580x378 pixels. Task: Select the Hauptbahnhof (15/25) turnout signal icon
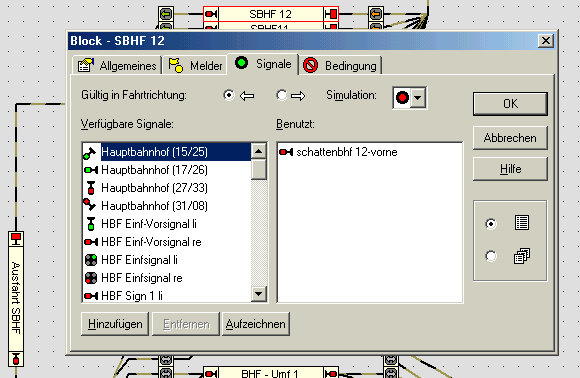[x=90, y=152]
